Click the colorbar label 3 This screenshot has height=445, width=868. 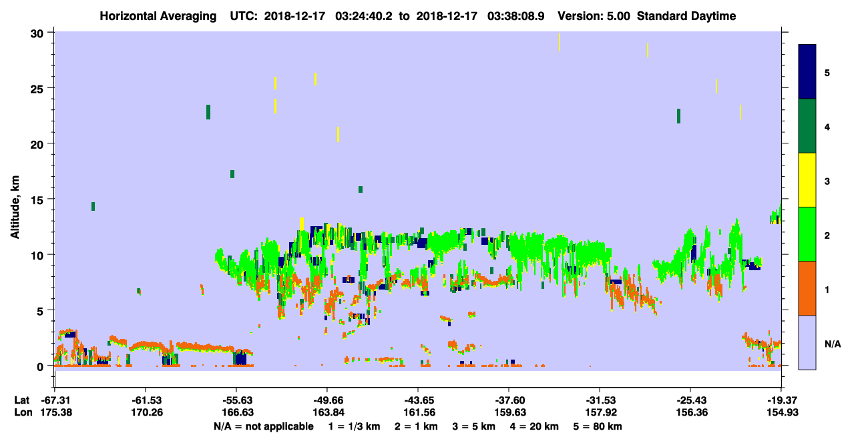click(827, 180)
